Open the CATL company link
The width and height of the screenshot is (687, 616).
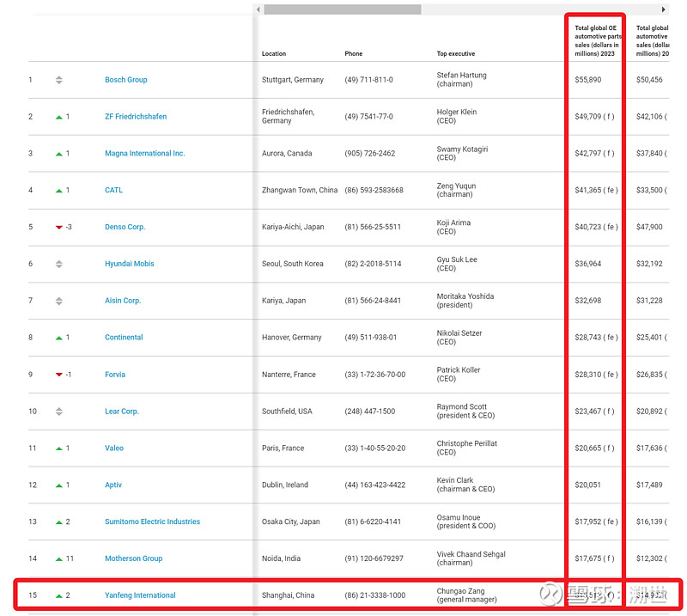click(113, 190)
